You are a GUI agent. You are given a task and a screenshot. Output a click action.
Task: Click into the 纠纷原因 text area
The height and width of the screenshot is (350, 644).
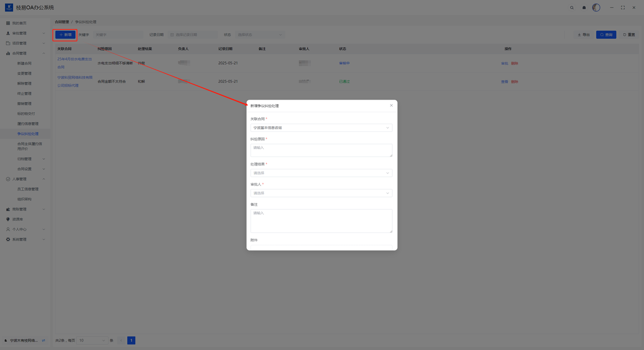pyautogui.click(x=321, y=150)
